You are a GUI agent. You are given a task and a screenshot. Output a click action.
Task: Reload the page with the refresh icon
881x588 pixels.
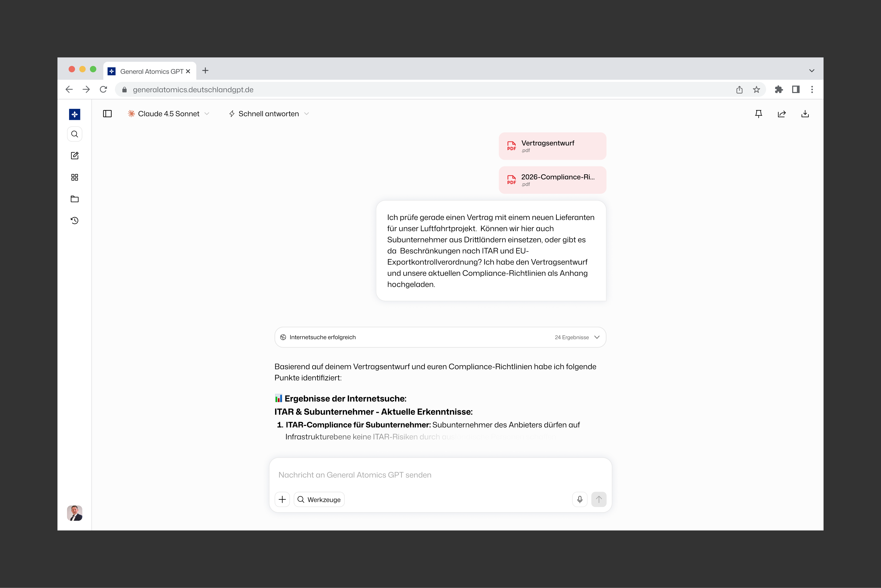click(103, 90)
